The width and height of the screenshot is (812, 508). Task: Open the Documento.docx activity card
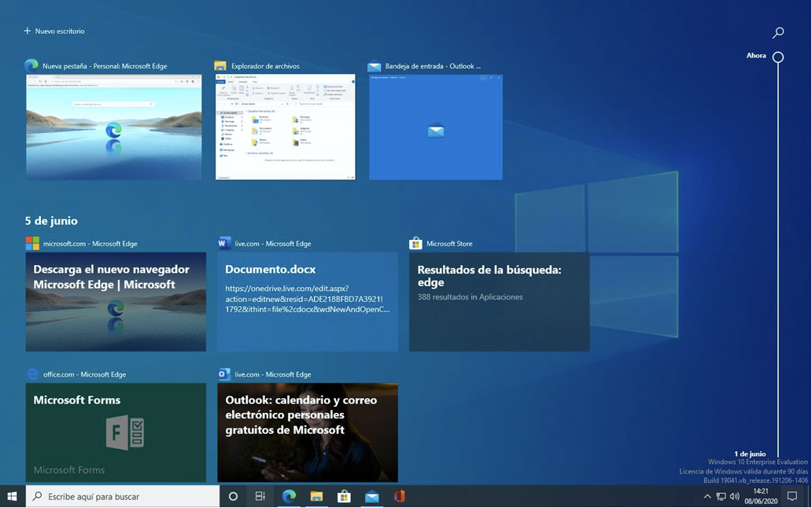pos(307,301)
